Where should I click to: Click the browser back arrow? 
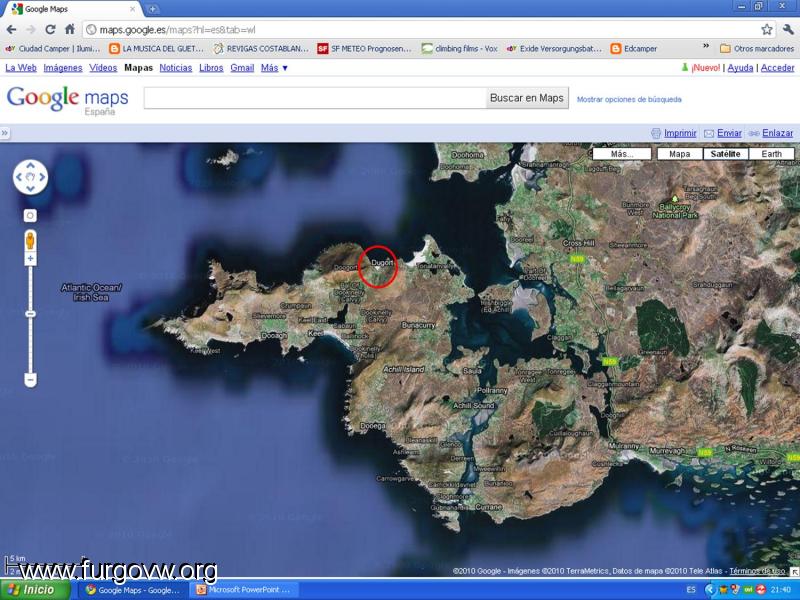click(x=11, y=30)
